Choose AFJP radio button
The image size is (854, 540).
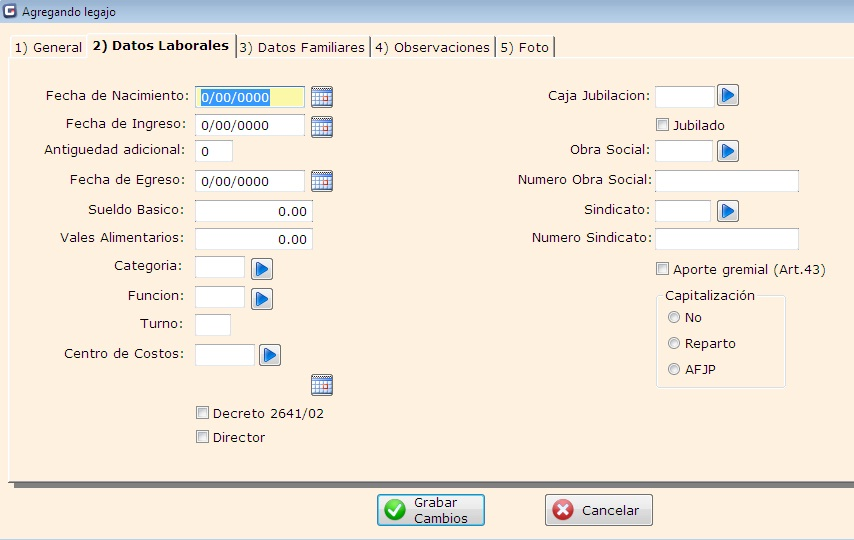pyautogui.click(x=674, y=369)
